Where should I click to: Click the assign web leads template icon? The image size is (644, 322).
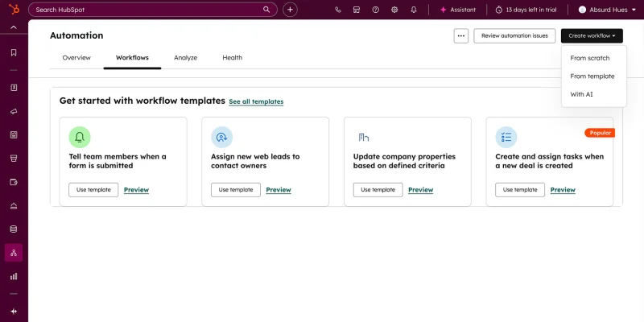point(222,137)
